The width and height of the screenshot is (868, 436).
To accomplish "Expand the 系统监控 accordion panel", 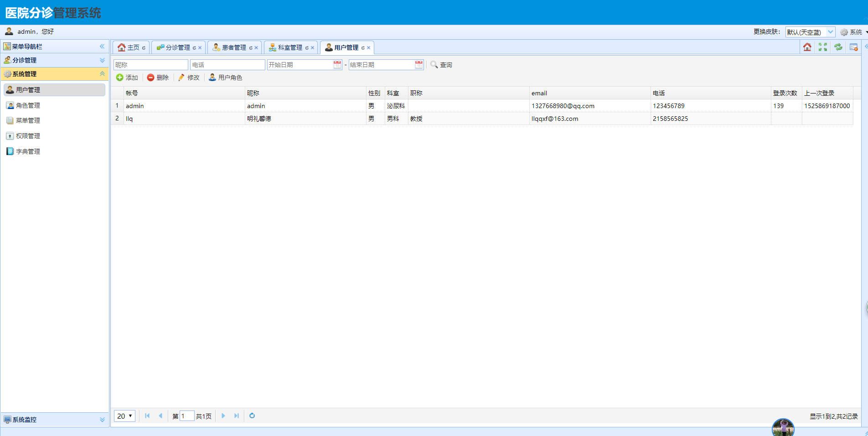I will tap(102, 420).
